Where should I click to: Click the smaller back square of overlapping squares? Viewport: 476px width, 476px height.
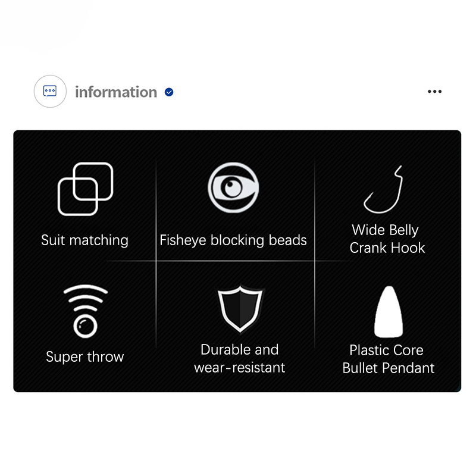[x=93, y=181]
